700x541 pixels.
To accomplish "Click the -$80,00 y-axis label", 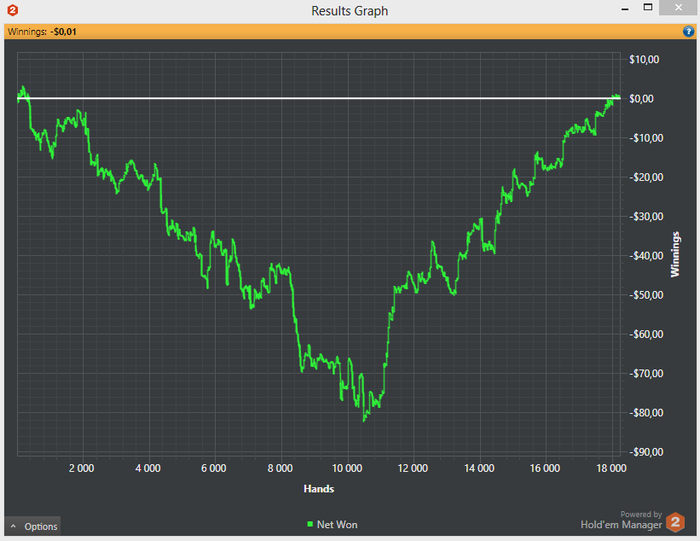I will pos(646,413).
